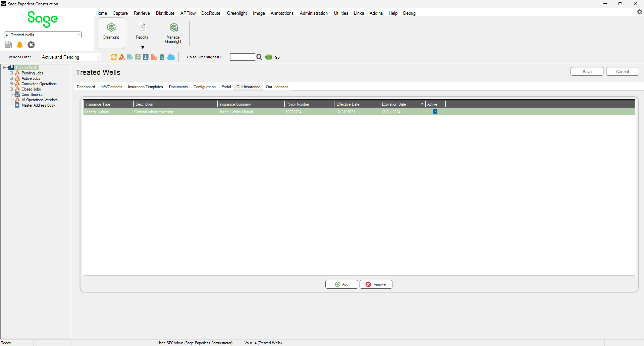The height and width of the screenshot is (346, 644).
Task: Click the dark circle X cancel icon
Action: [x=31, y=45]
